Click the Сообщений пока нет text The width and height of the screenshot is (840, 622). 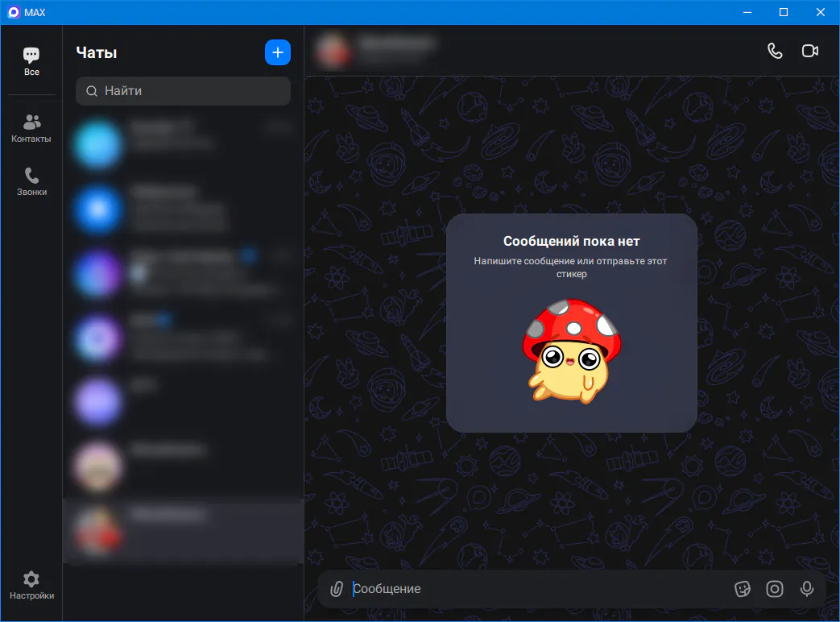[x=571, y=241]
